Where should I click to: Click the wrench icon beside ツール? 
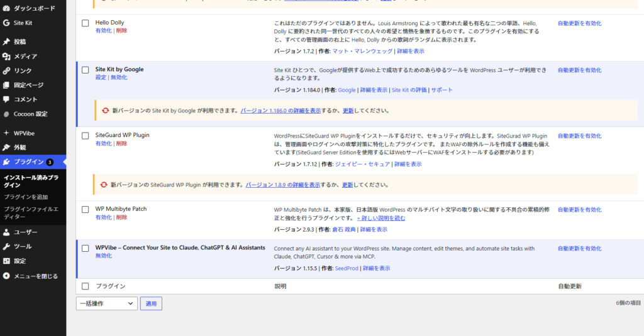click(6, 247)
